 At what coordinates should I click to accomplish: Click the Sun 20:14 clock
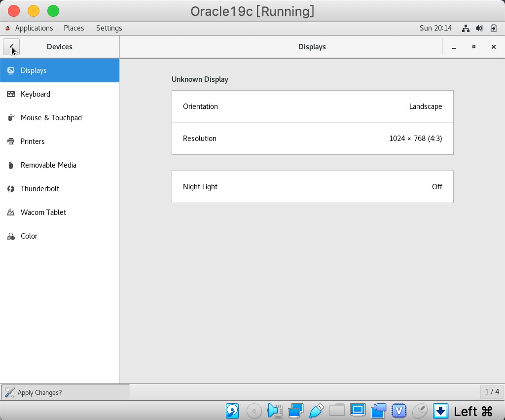point(435,28)
